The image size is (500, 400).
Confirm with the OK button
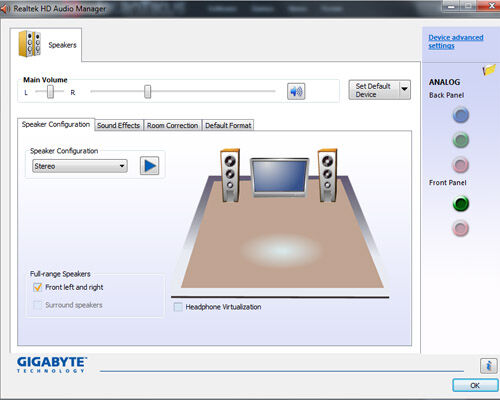pos(475,385)
